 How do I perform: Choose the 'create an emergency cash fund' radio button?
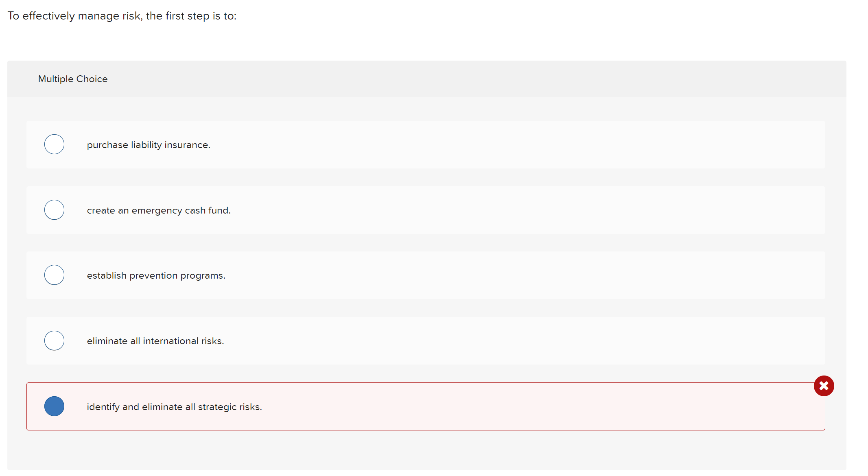(54, 210)
